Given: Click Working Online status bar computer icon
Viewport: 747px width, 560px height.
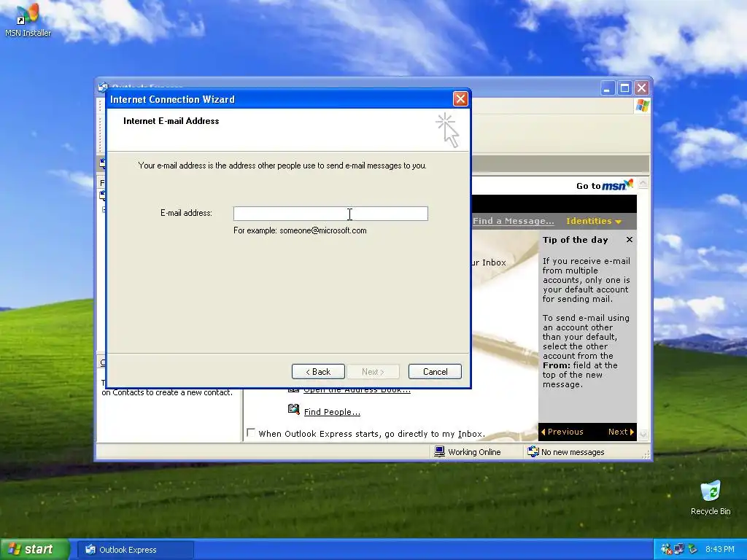Looking at the screenshot, I should coord(439,451).
